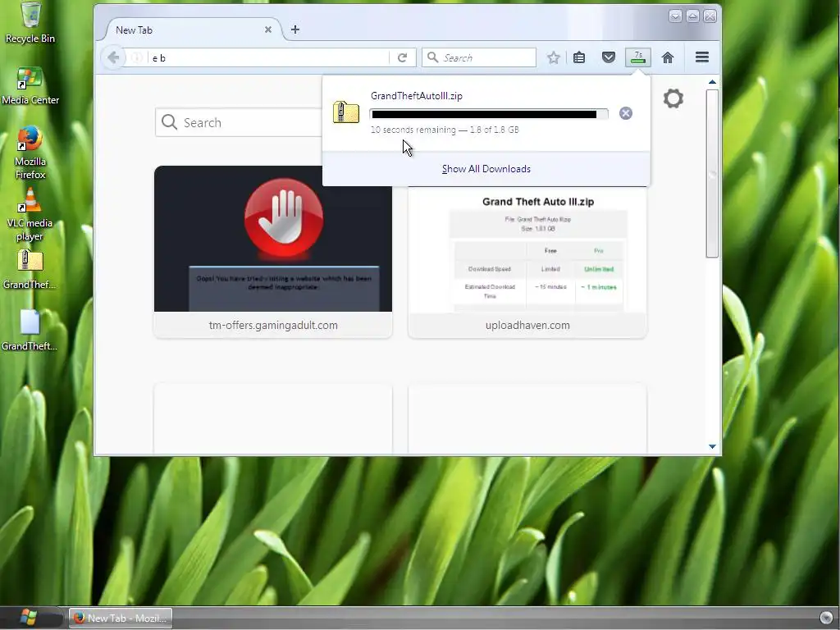Toggle the downloads panel toolbar button
The height and width of the screenshot is (630, 840).
(x=638, y=57)
